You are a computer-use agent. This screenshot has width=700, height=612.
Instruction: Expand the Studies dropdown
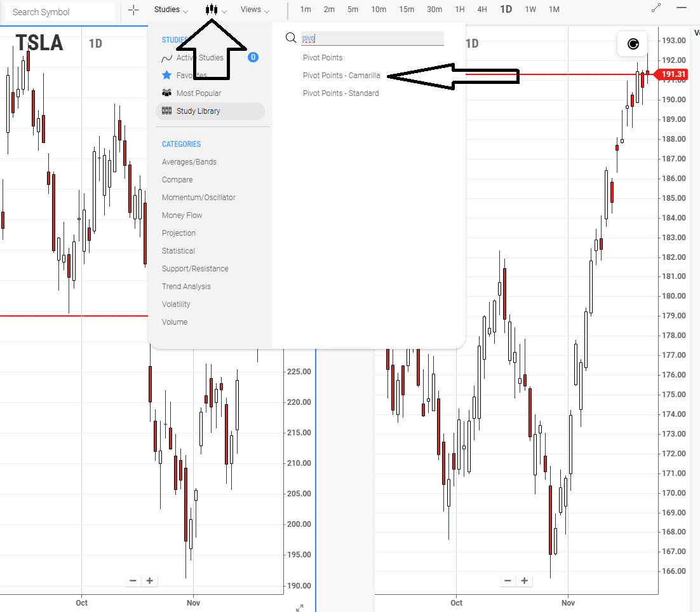pos(171,10)
